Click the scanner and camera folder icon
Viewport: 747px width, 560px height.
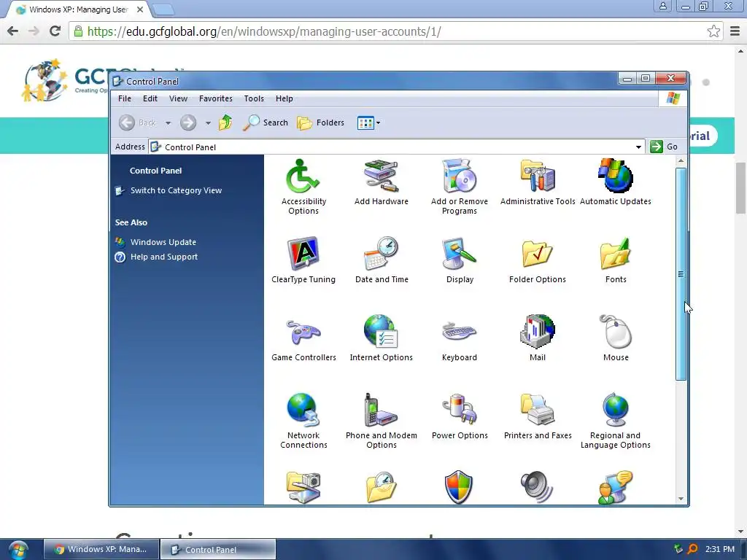tap(303, 487)
